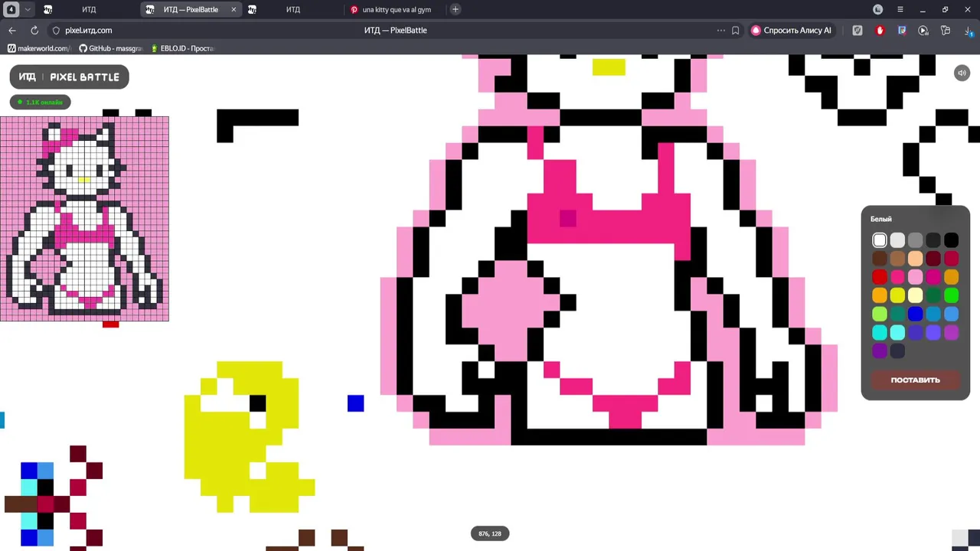This screenshot has height=551, width=980.
Task: Select the peach color swatch
Action: (x=915, y=259)
